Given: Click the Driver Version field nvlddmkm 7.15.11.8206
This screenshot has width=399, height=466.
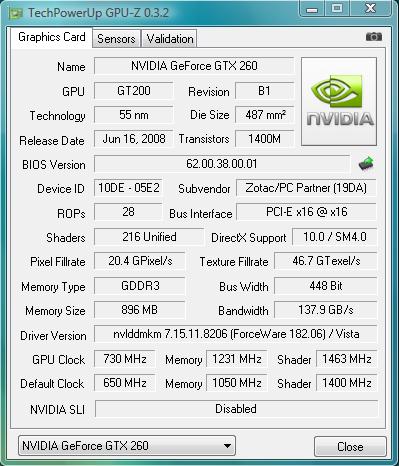Looking at the screenshot, I should 236,334.
